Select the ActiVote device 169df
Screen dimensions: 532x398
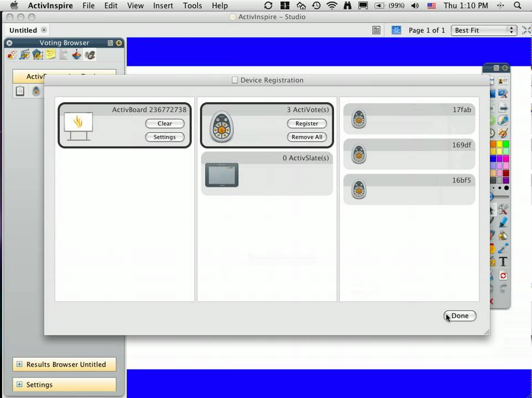click(x=409, y=154)
